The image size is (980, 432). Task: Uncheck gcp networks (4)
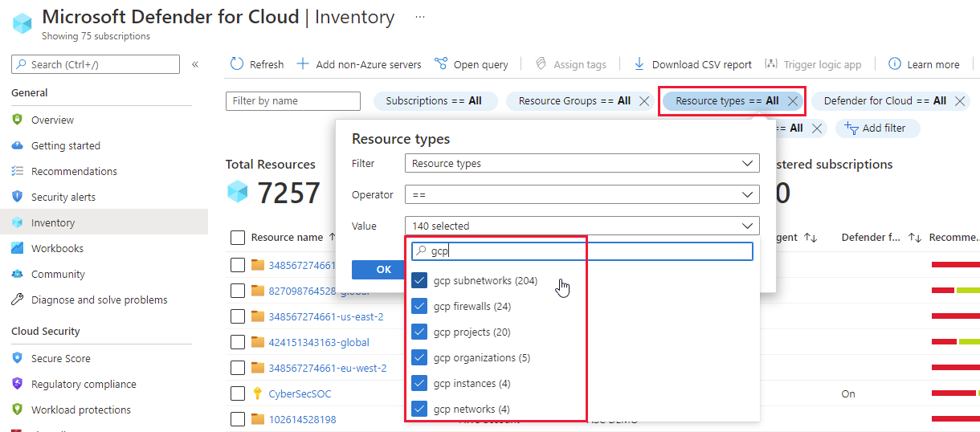pyautogui.click(x=419, y=409)
